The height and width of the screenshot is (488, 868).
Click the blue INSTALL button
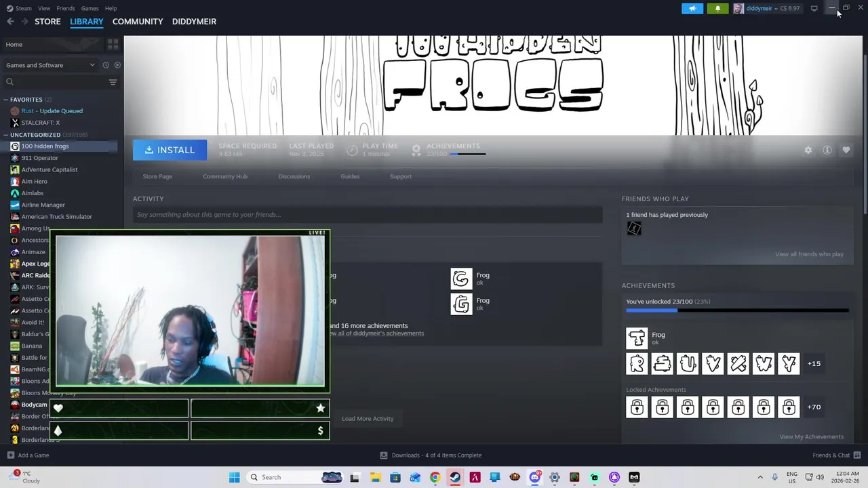(170, 150)
